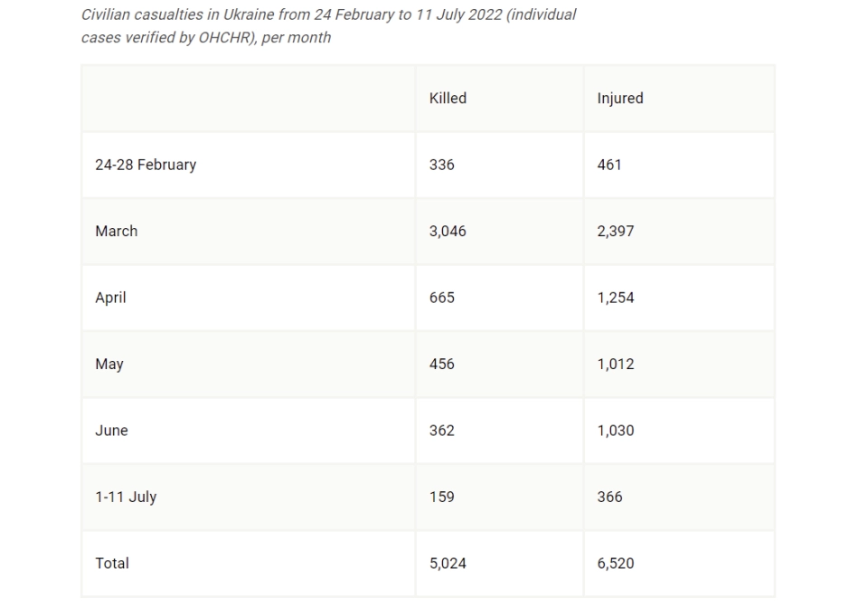
Task: Click the 6,520 total injured figure
Action: pyautogui.click(x=616, y=564)
